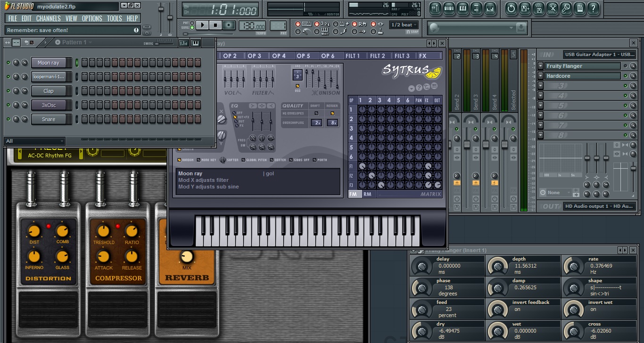Click the undo history circular arrow icon

[x=511, y=8]
